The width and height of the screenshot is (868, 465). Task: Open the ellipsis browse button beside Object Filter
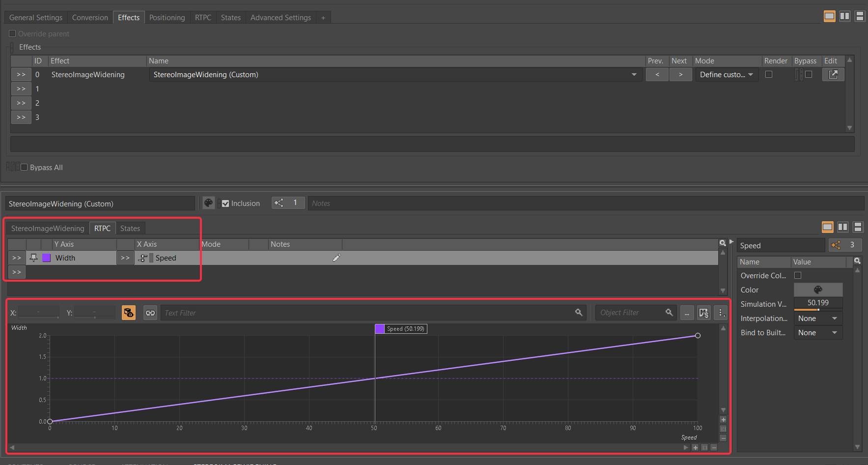point(687,313)
